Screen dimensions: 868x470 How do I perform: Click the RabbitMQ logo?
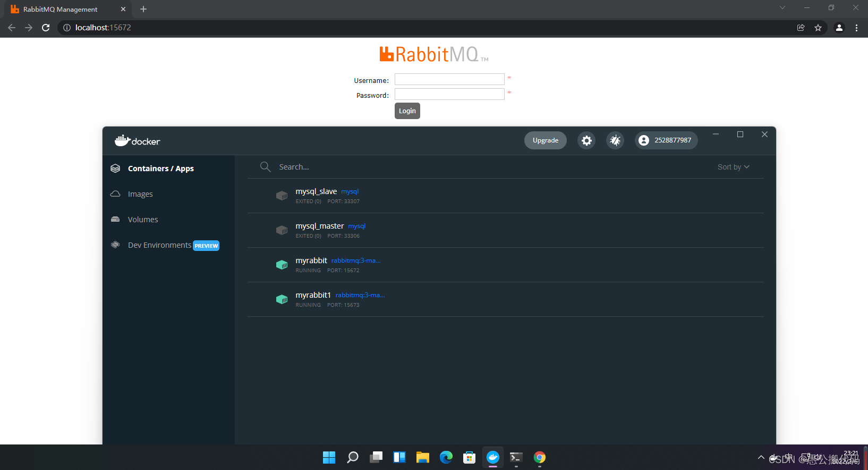tap(433, 54)
